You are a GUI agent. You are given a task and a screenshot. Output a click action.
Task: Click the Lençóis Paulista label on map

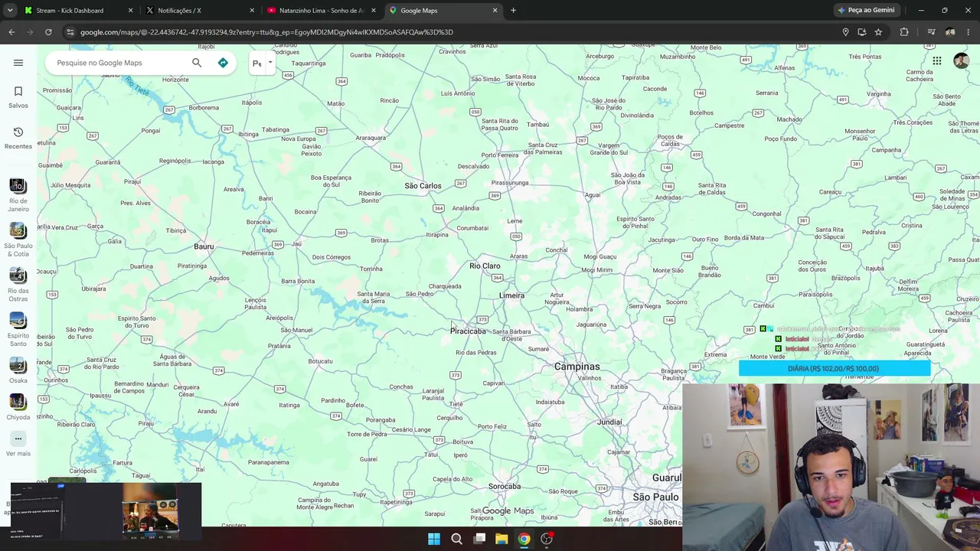point(256,304)
